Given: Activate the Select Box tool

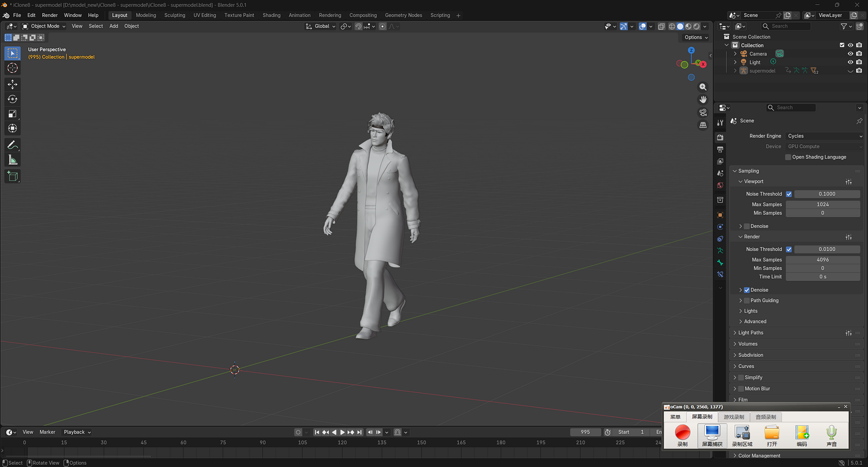Looking at the screenshot, I should tap(12, 53).
